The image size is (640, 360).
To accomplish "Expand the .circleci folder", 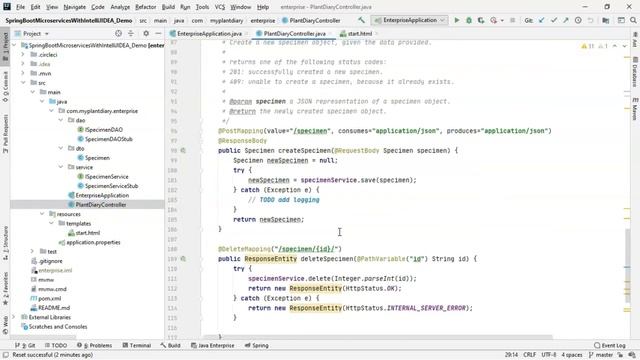I will [23, 54].
